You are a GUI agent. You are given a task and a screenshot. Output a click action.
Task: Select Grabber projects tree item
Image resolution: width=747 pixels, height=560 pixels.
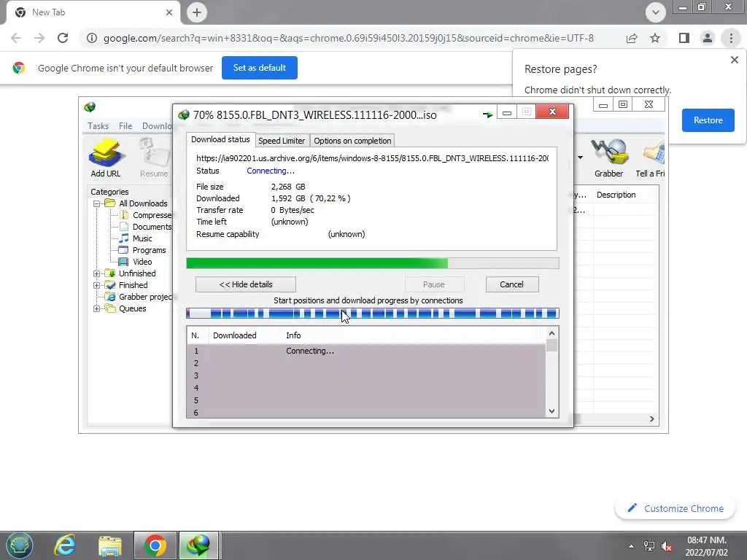139,297
